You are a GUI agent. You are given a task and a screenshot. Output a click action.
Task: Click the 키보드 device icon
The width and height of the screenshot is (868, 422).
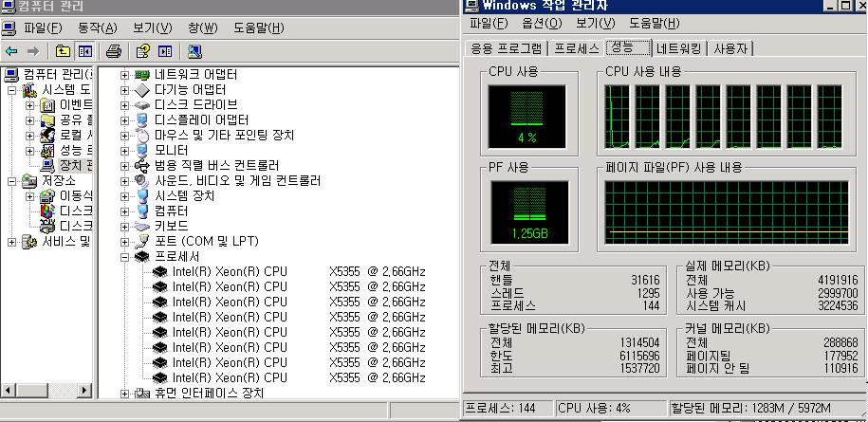pyautogui.click(x=142, y=227)
